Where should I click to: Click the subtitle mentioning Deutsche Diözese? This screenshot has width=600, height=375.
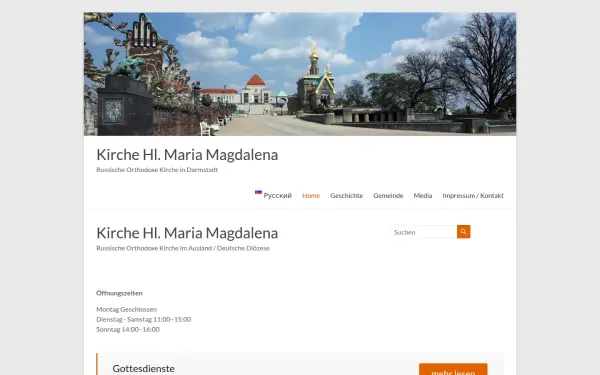[183, 248]
